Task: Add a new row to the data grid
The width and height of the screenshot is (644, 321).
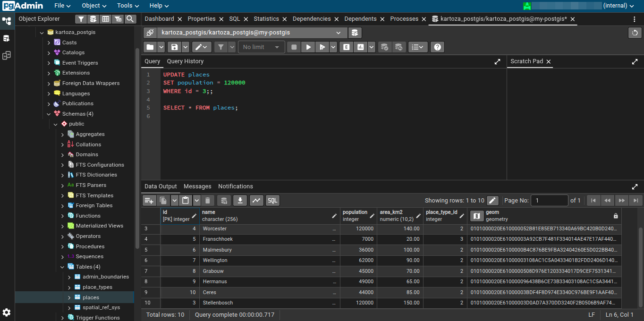Action: 149,201
